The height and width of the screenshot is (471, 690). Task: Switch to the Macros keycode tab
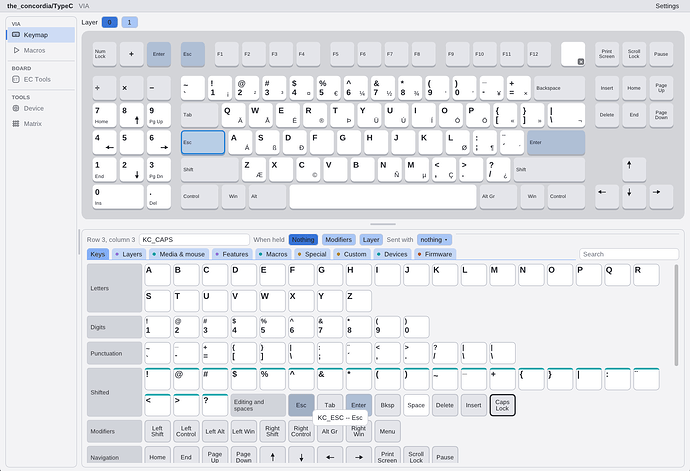pos(273,254)
